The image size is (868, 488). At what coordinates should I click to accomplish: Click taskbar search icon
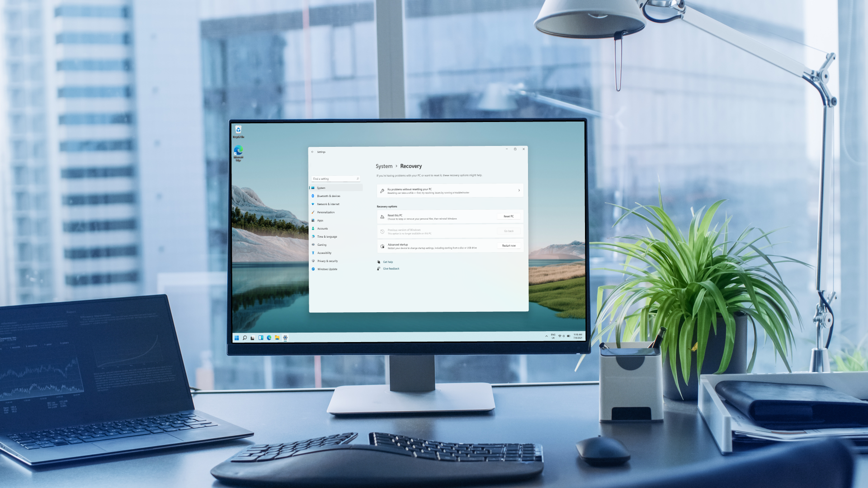(245, 338)
